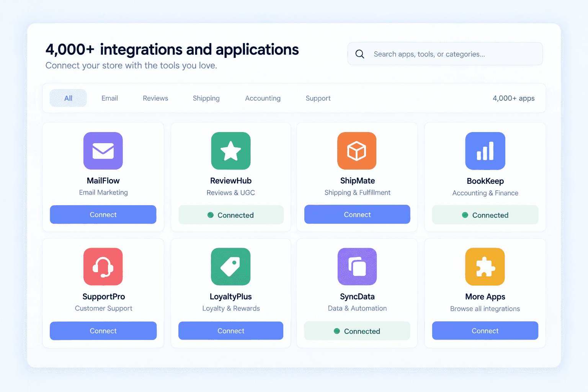Click the ShipMate box icon
Screen dimensions: 588x392
pyautogui.click(x=357, y=151)
